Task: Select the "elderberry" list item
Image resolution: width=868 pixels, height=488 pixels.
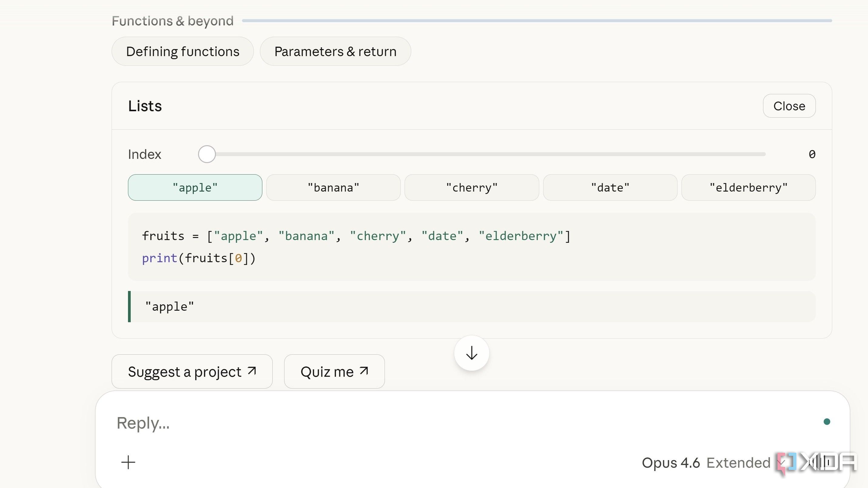Action: pos(749,187)
